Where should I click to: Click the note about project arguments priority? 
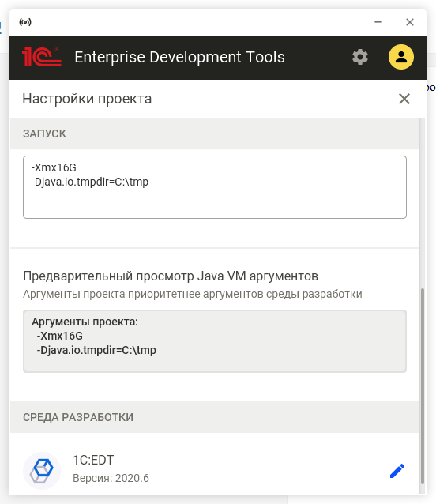tap(193, 294)
